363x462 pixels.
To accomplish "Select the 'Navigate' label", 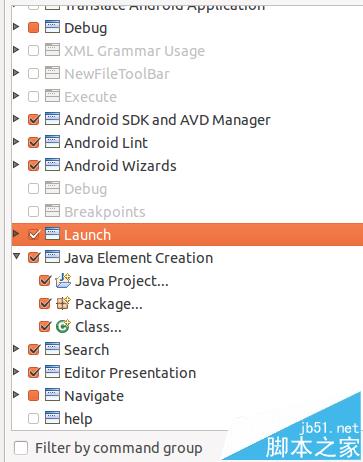I will tap(94, 396).
